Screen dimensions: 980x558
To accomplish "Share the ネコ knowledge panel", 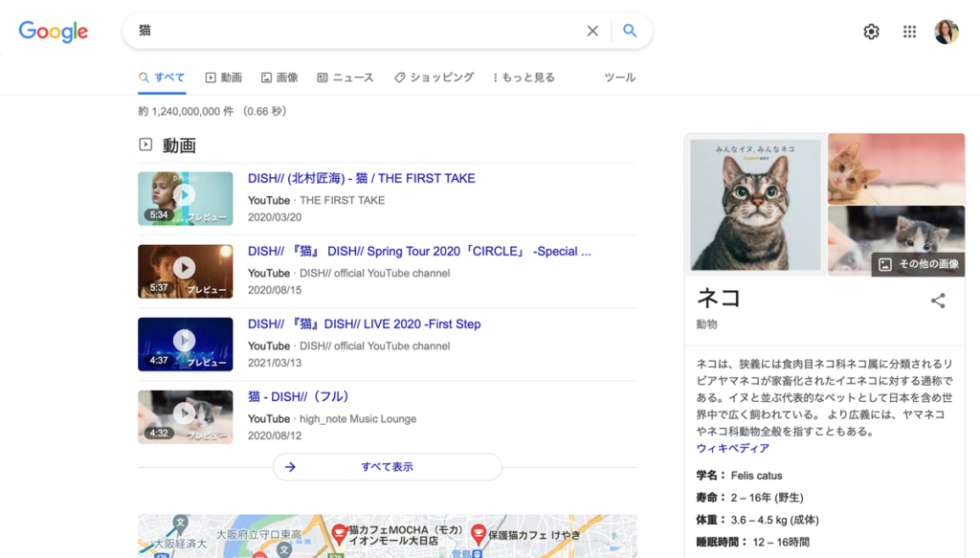I will pos(938,301).
